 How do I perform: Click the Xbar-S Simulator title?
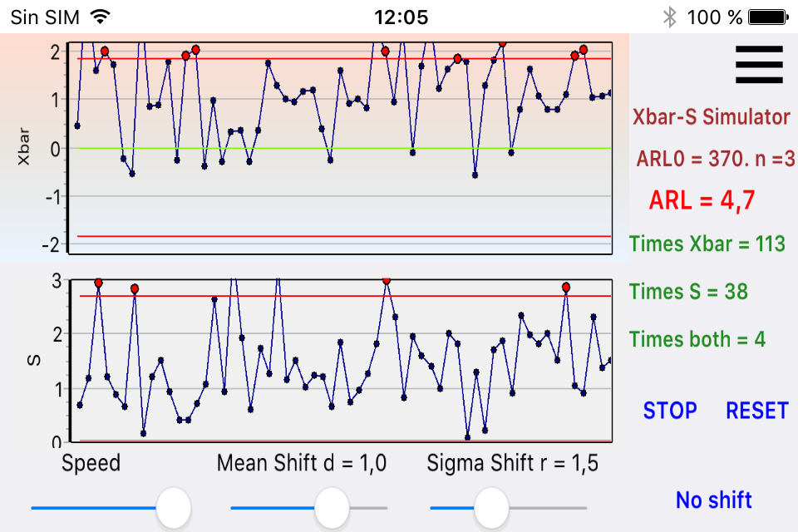(x=711, y=116)
